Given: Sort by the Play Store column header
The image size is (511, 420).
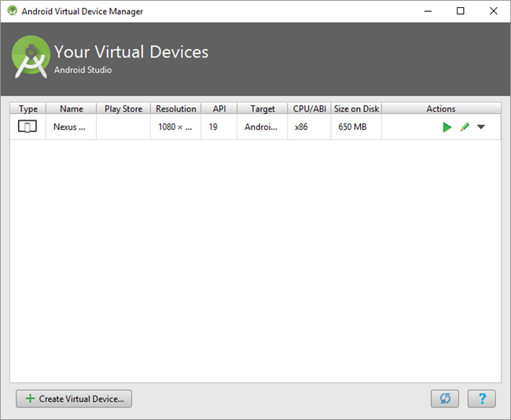Looking at the screenshot, I should tap(123, 109).
